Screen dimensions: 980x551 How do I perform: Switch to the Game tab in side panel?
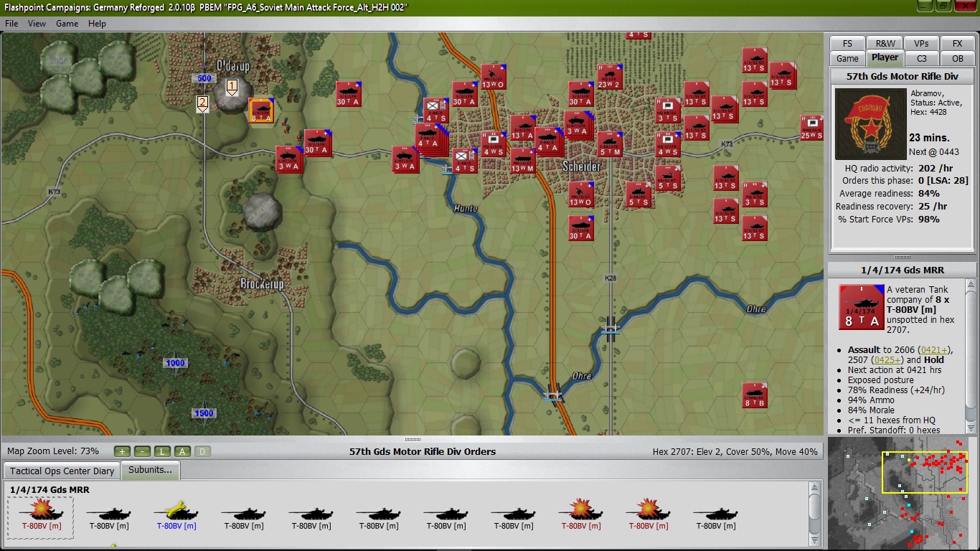click(847, 58)
